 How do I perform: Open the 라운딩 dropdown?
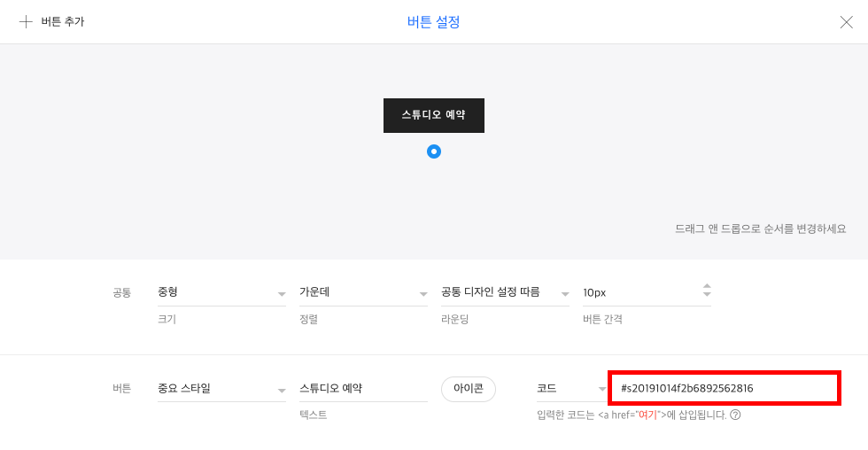505,292
